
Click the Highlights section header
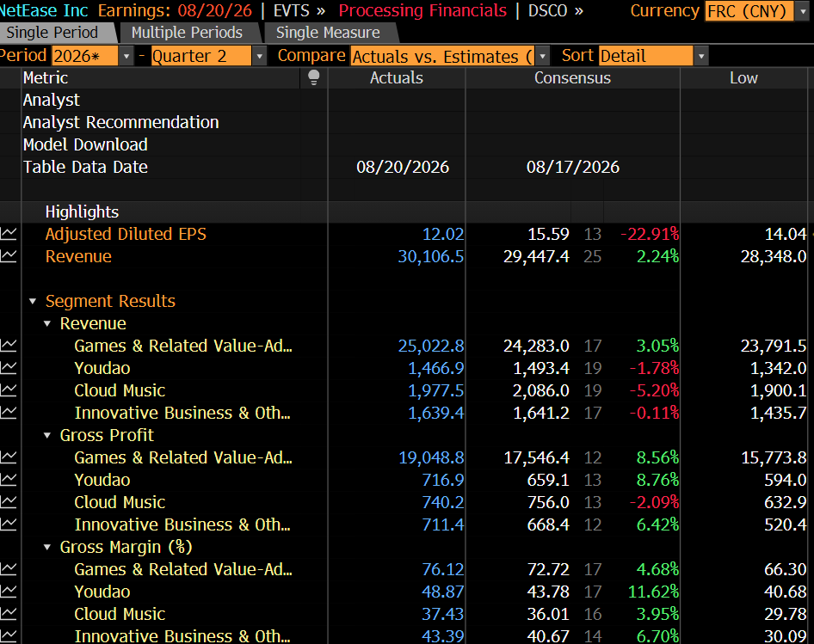click(82, 212)
